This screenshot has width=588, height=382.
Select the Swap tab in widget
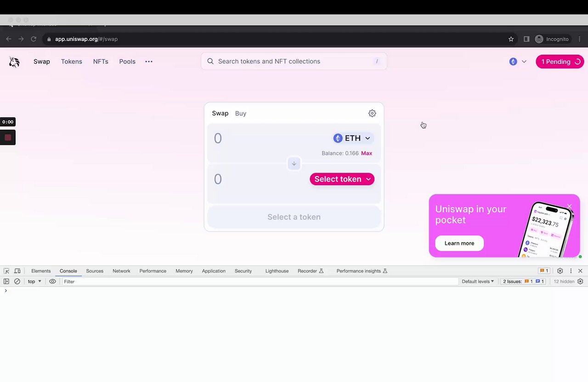click(x=220, y=113)
